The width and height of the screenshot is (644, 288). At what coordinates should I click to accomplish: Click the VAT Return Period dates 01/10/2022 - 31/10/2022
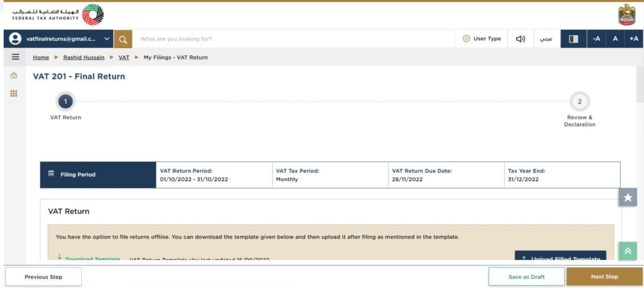194,179
